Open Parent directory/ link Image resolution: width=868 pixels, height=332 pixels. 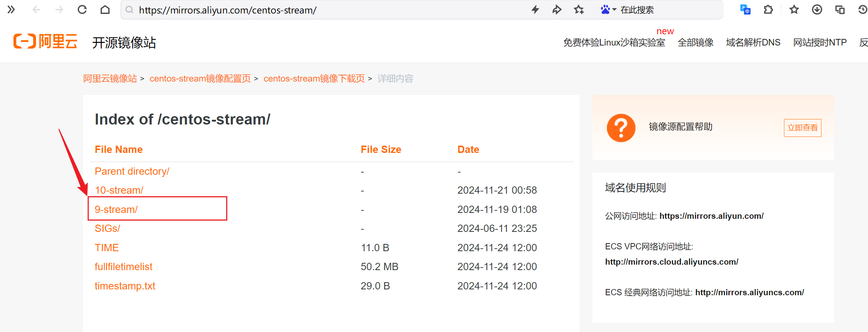132,171
